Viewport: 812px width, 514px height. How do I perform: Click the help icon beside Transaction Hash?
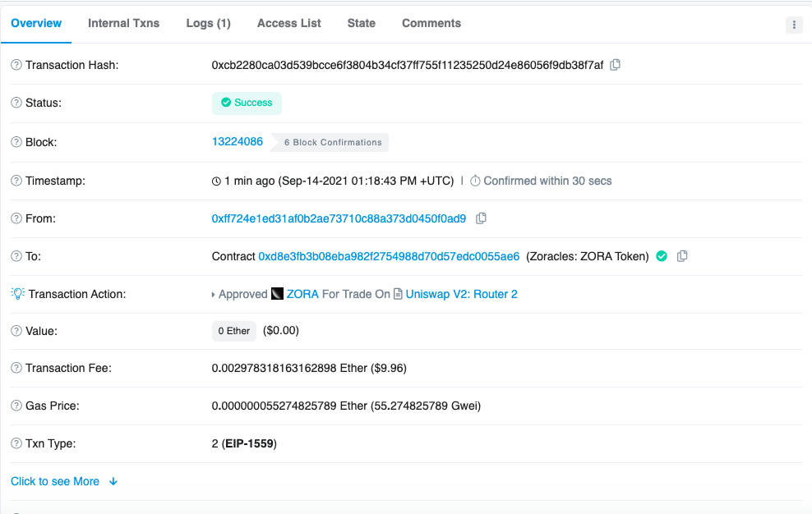16,65
